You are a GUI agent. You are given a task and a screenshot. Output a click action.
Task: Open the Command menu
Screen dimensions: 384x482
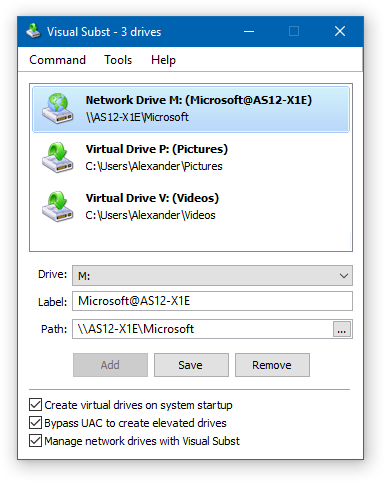coord(57,60)
